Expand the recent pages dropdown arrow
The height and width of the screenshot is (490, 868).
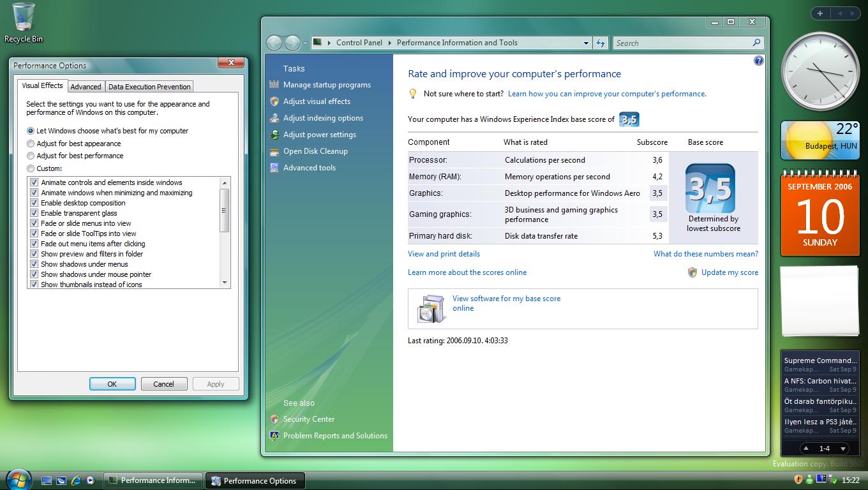click(x=306, y=43)
